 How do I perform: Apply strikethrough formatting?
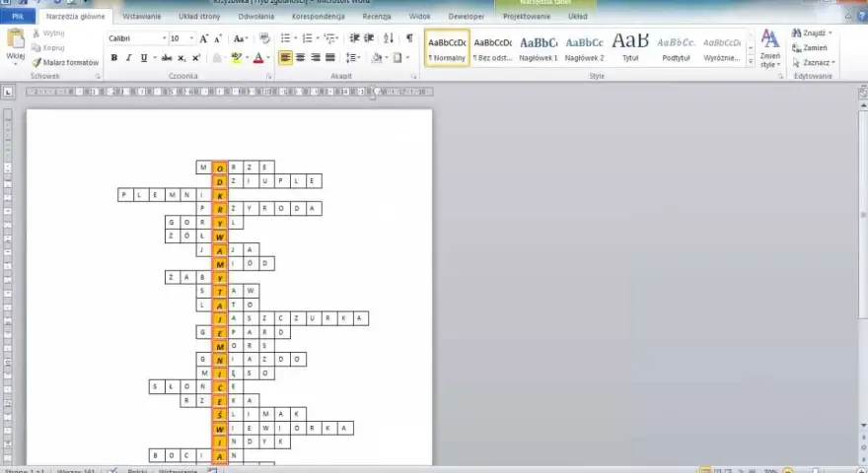pos(167,57)
